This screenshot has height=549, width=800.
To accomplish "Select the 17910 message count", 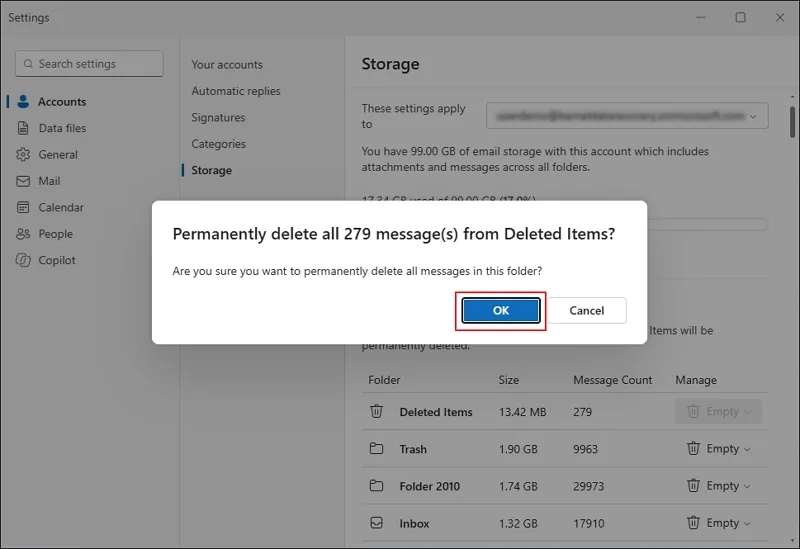I will tap(588, 524).
